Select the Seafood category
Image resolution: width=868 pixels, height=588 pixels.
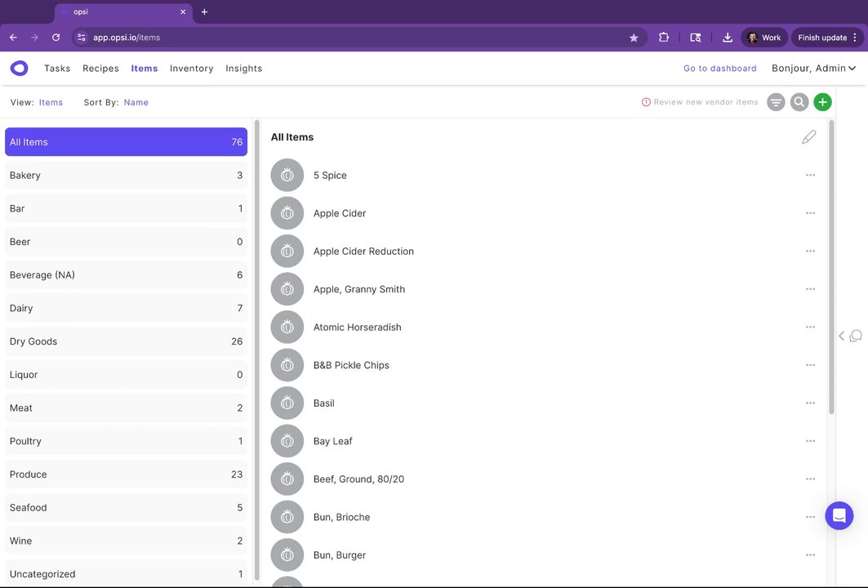pos(127,507)
